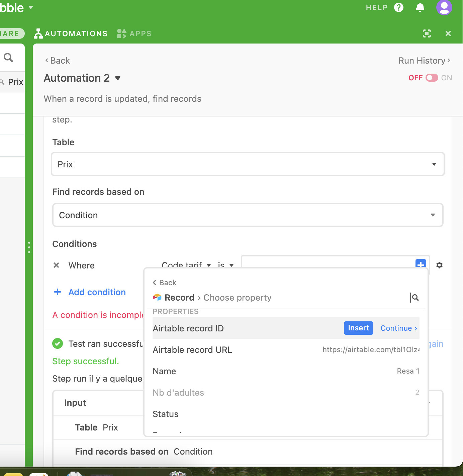The height and width of the screenshot is (476, 463).
Task: Remove the Where condition with the X
Action: click(x=56, y=265)
